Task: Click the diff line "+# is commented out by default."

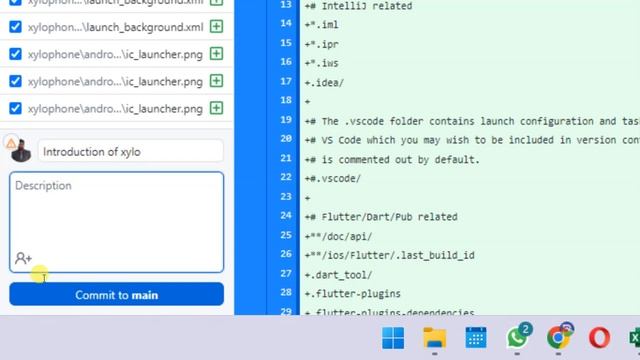Action: (x=392, y=160)
